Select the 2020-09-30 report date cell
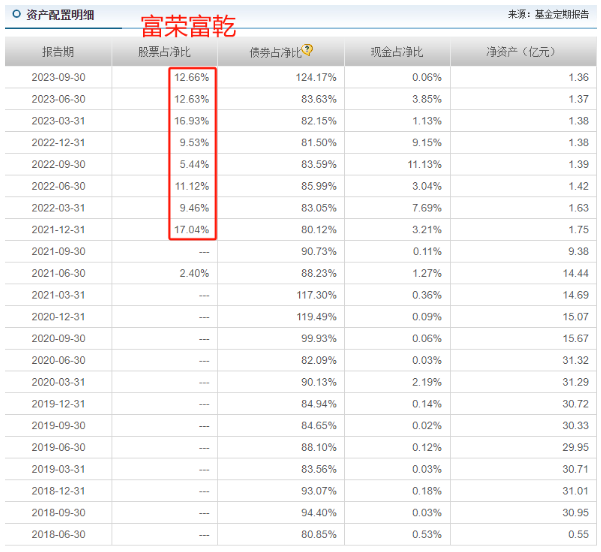Image resolution: width=601 pixels, height=552 pixels. coord(58,338)
